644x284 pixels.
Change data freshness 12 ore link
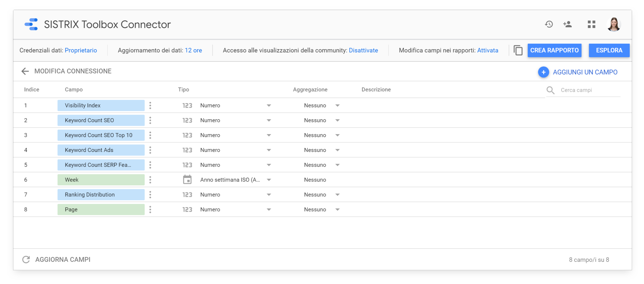pos(193,50)
